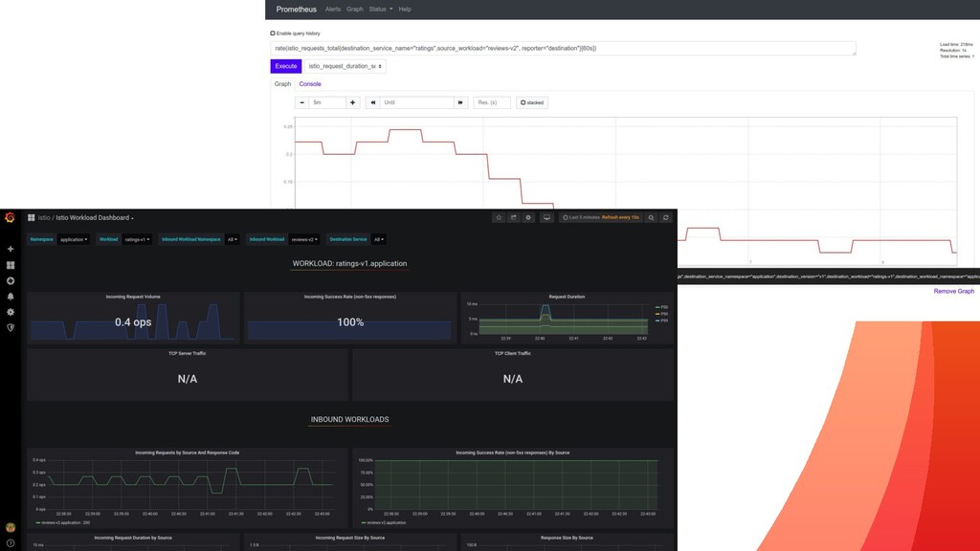
Task: Open the Istio Workload Dashboard title dropdown
Action: click(x=95, y=217)
